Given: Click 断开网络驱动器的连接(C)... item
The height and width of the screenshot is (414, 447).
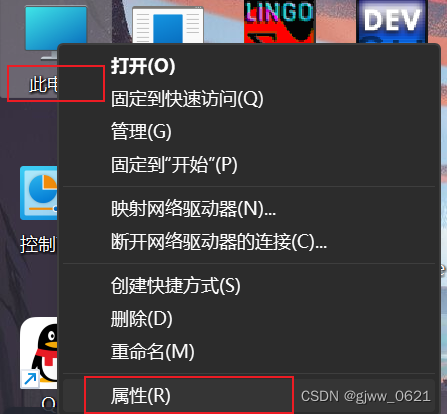Looking at the screenshot, I should click(219, 242).
